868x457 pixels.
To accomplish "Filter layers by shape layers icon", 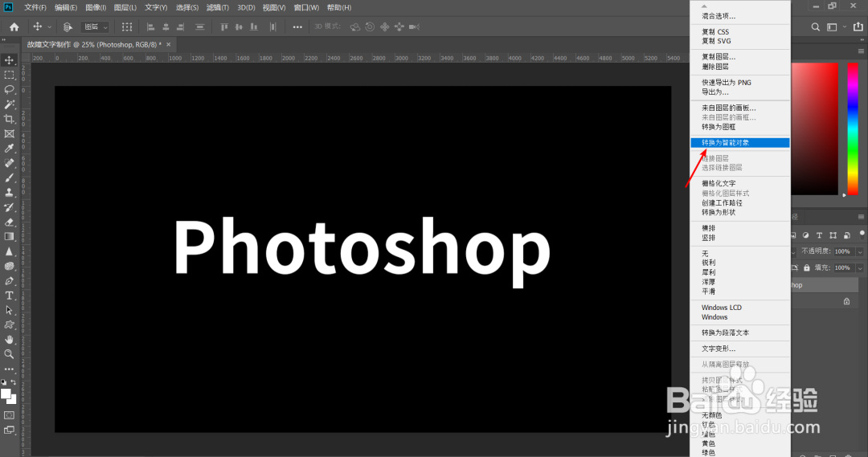I will [833, 235].
